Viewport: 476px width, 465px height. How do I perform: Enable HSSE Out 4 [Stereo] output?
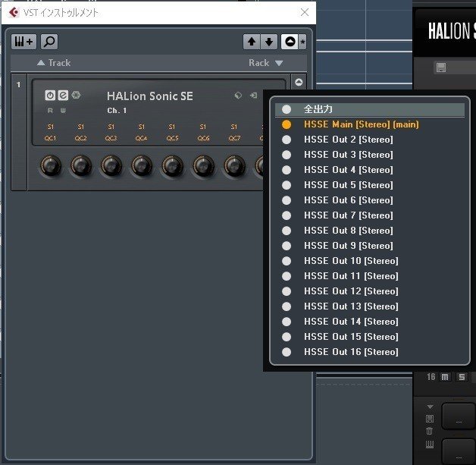click(x=369, y=170)
